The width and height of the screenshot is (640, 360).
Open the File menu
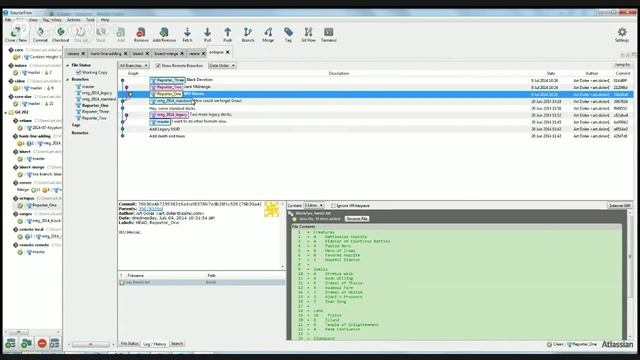coord(8,20)
